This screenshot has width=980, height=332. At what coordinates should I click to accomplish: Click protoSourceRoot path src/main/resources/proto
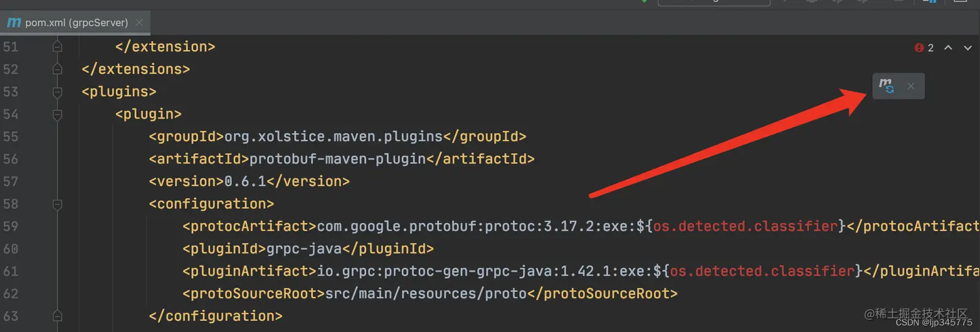click(x=426, y=294)
